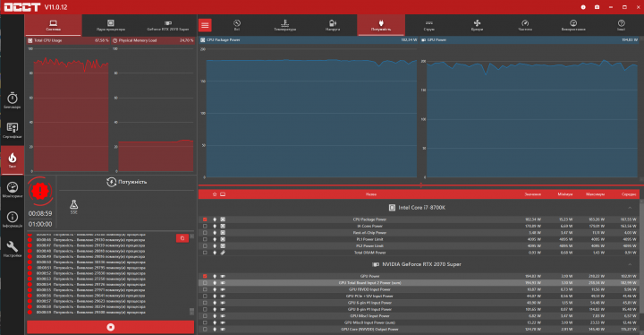Open the Benchmark section in the left sidebar
Screen dimensions: 644x335
pyautogui.click(x=13, y=100)
